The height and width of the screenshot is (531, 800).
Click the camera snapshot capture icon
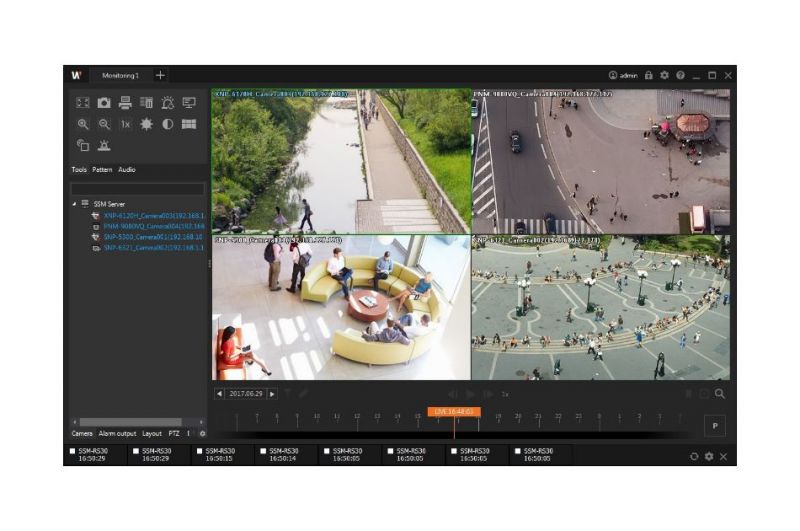tap(104, 103)
